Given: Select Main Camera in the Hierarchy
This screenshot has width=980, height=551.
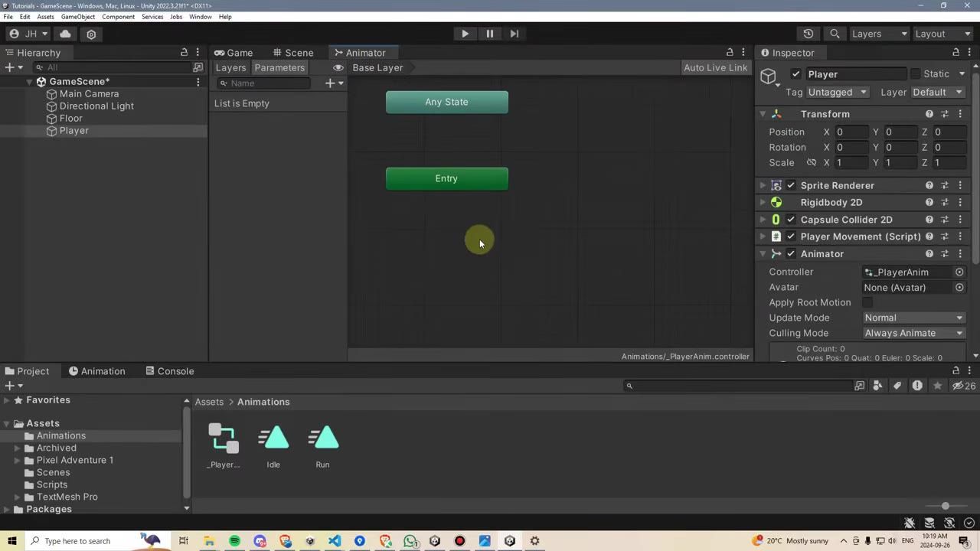Looking at the screenshot, I should click(x=89, y=94).
